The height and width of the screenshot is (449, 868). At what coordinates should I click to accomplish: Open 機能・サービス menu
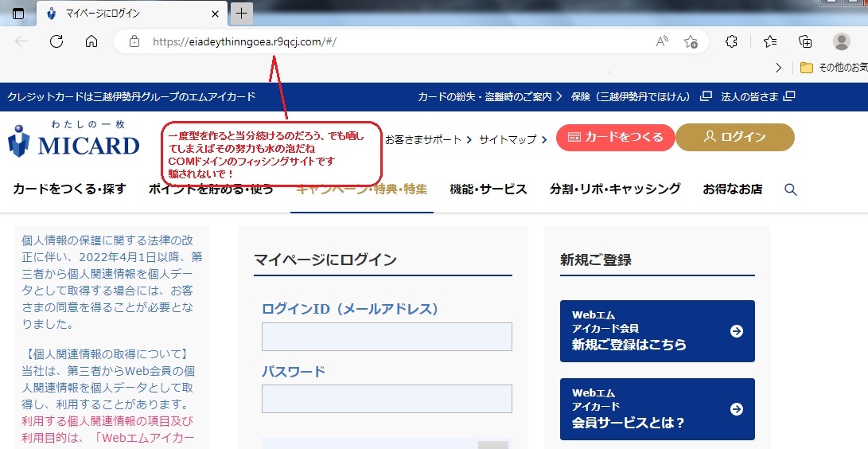488,189
